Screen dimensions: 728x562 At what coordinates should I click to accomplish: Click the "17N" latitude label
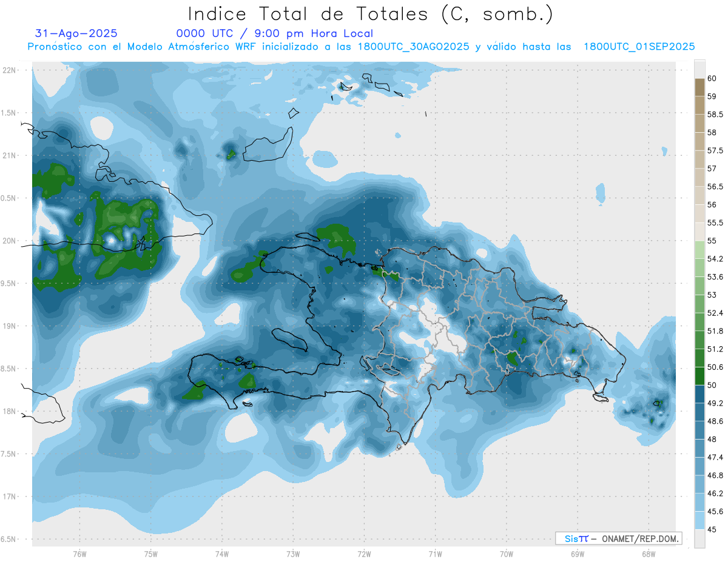[x=10, y=497]
